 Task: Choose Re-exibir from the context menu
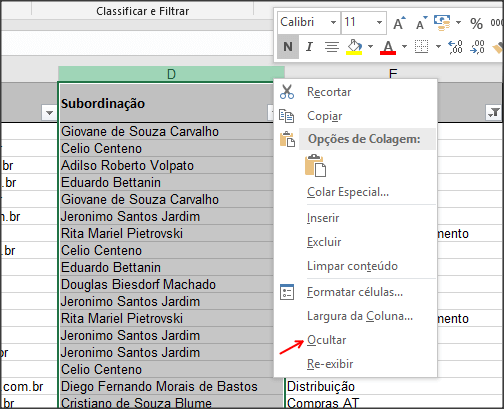(330, 364)
